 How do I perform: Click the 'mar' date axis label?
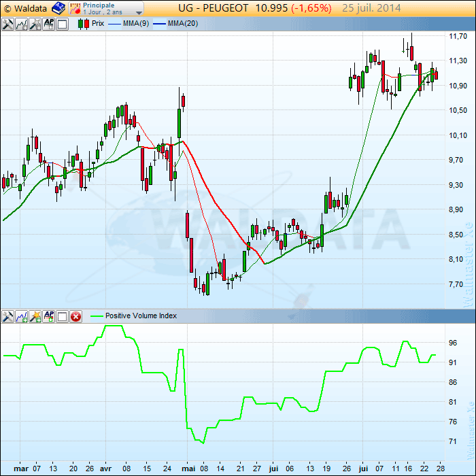(x=21, y=469)
